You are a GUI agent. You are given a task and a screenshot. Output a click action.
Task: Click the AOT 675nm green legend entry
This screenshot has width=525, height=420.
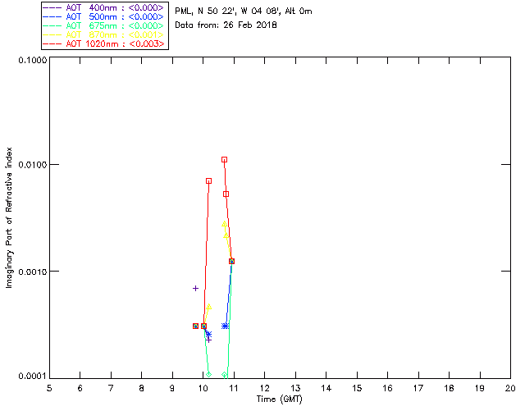click(104, 25)
